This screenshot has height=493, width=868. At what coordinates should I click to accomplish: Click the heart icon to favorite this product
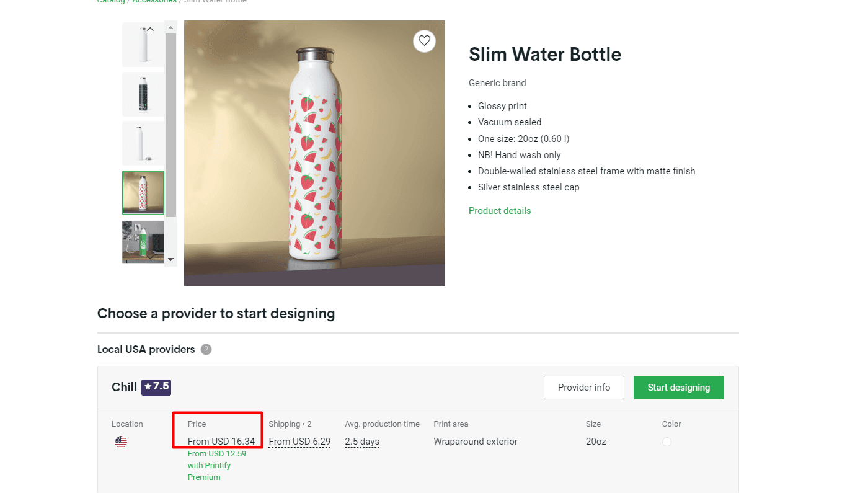(424, 41)
